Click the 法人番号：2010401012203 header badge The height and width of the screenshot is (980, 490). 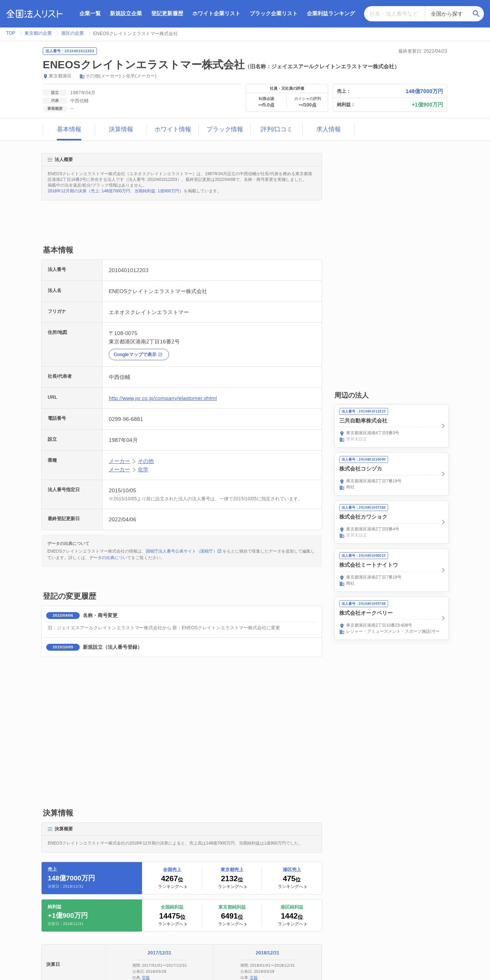pyautogui.click(x=70, y=51)
